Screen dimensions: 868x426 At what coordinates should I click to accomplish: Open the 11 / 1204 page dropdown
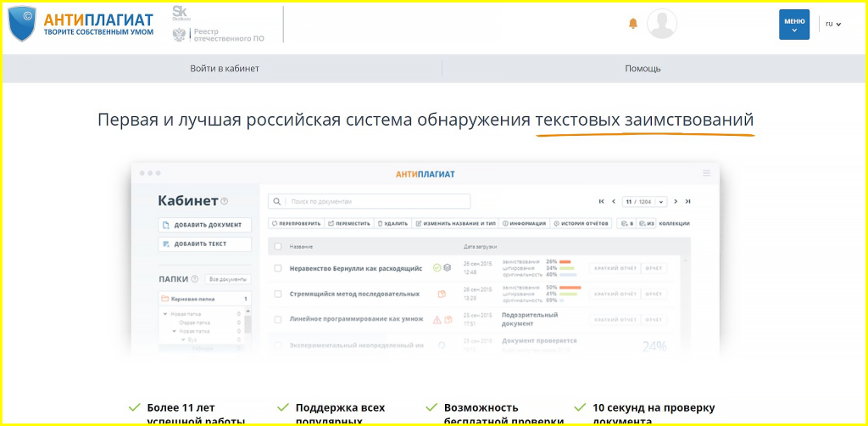pos(644,202)
